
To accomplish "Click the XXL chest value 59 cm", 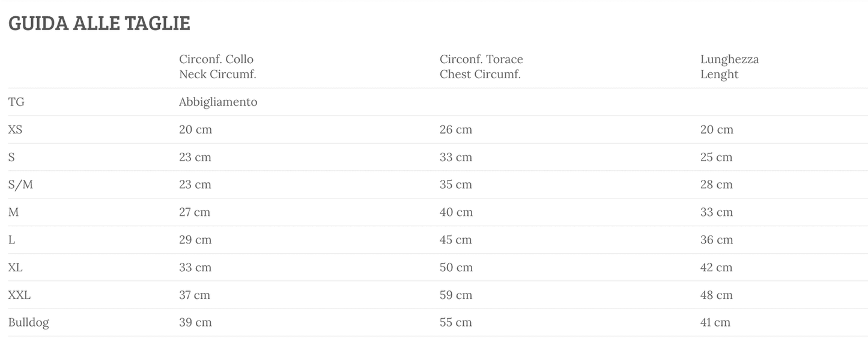I will (456, 295).
